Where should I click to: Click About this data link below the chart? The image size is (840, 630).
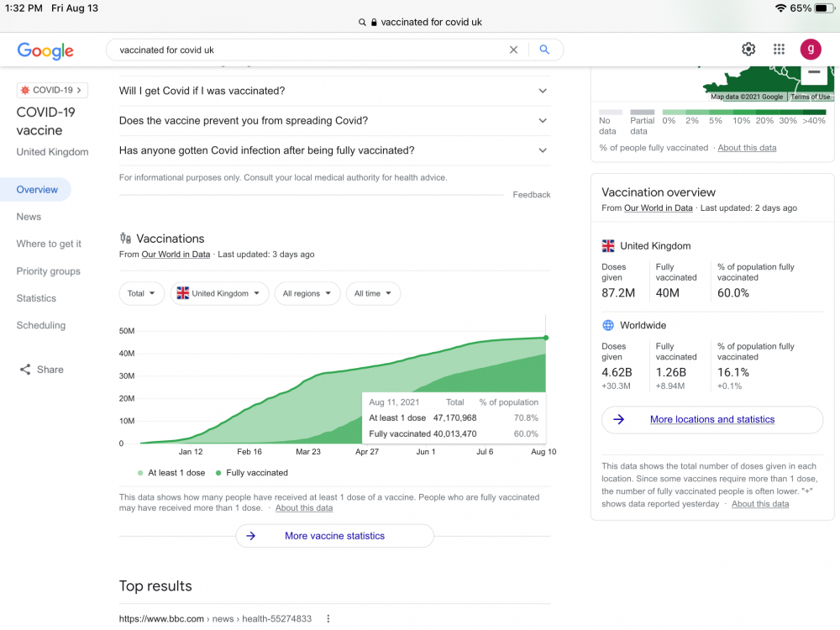pos(304,508)
